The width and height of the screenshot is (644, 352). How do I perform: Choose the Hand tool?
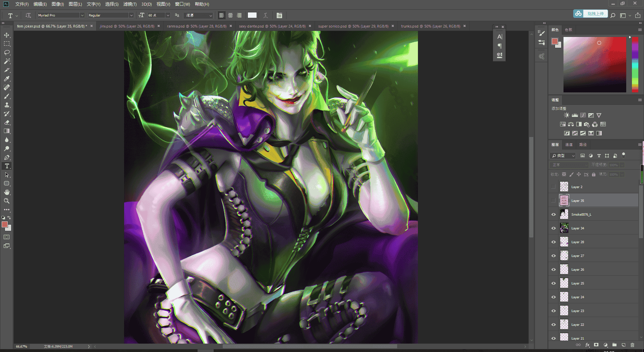point(7,192)
